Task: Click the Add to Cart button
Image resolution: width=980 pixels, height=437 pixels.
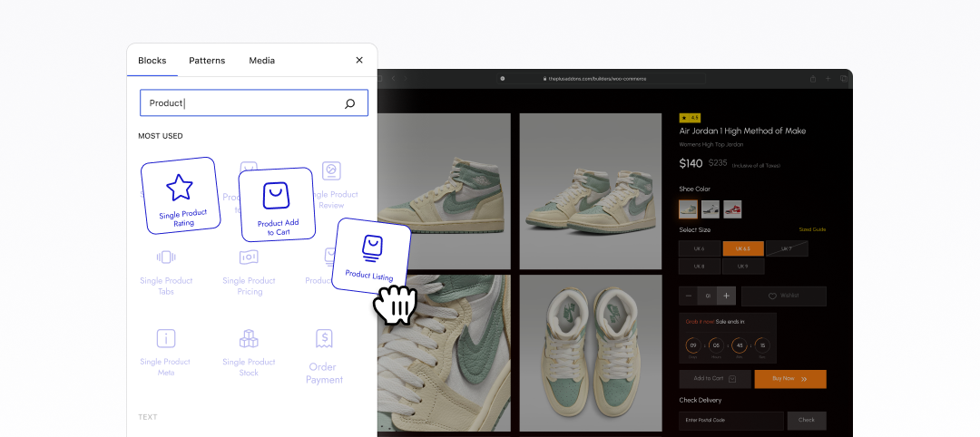Action: [x=715, y=379]
